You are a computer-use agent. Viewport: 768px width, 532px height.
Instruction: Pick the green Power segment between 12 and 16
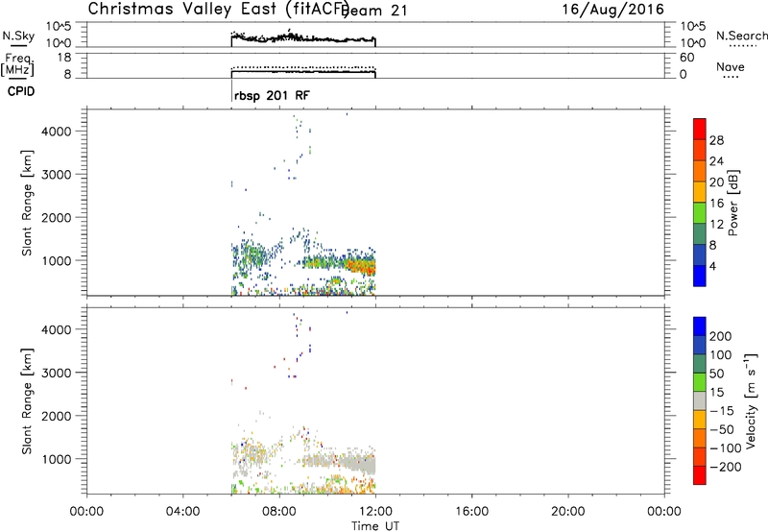700,212
